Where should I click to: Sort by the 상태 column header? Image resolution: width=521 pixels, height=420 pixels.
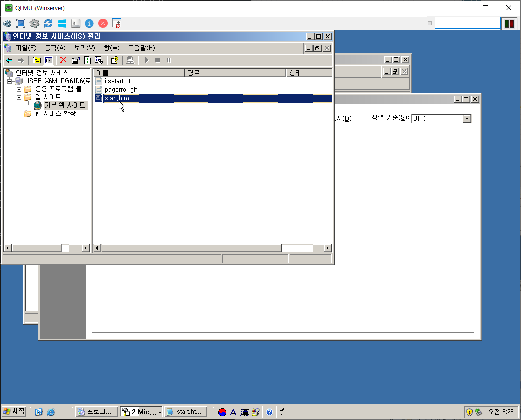coord(309,73)
